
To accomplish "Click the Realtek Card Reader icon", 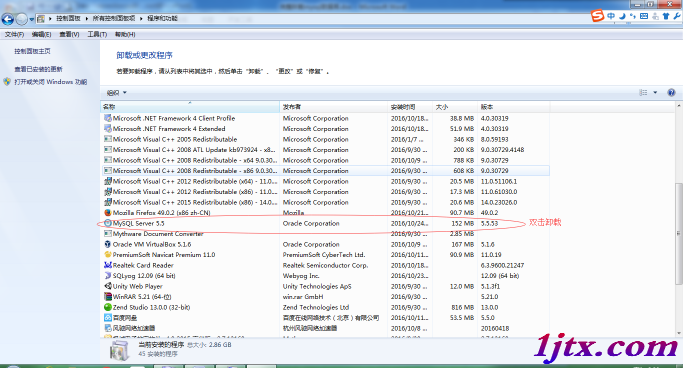I will click(108, 265).
